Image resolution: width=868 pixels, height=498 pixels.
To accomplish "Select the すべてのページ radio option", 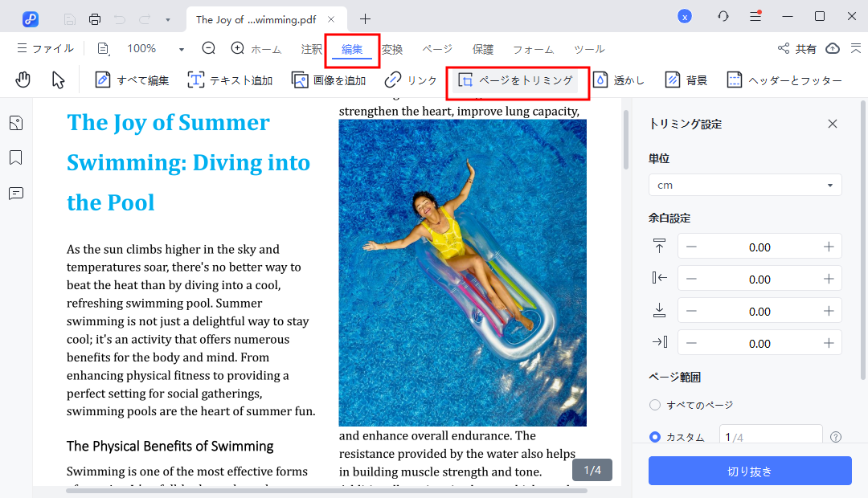I will (x=655, y=405).
